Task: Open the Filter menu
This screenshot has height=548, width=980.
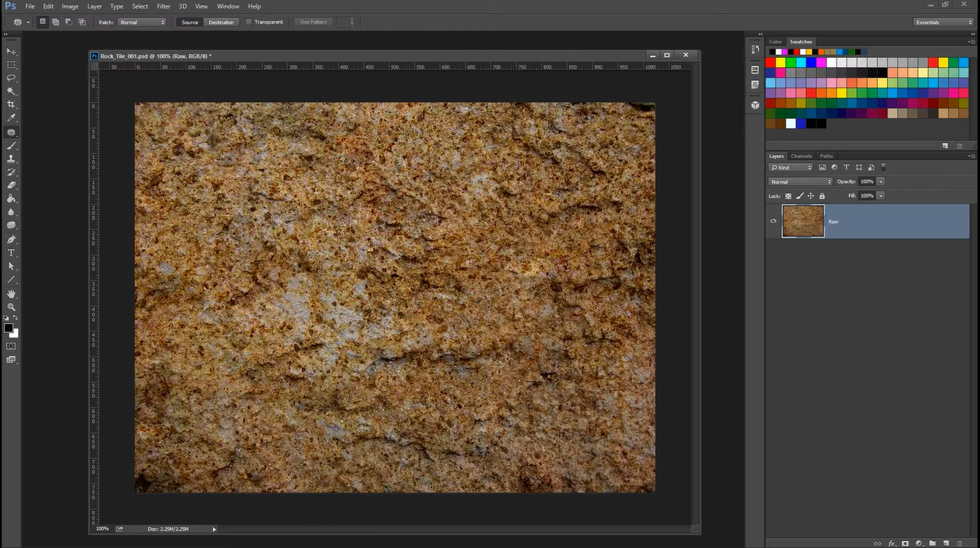Action: (163, 6)
